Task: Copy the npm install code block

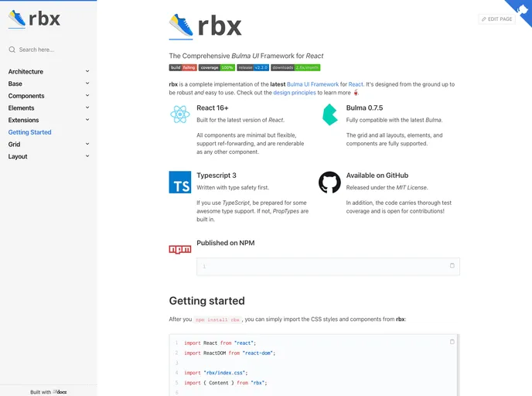Action: [x=452, y=265]
